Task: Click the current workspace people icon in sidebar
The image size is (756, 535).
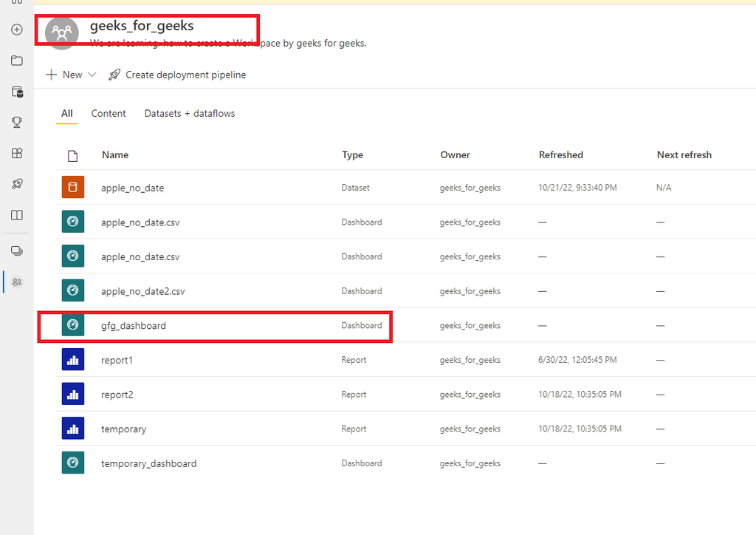Action: pyautogui.click(x=17, y=282)
